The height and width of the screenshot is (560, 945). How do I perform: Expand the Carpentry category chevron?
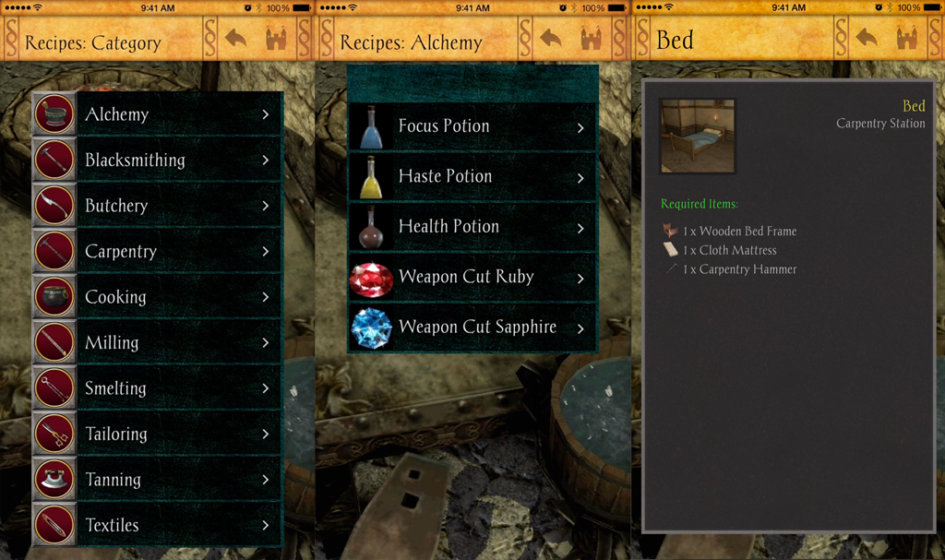coord(266,251)
